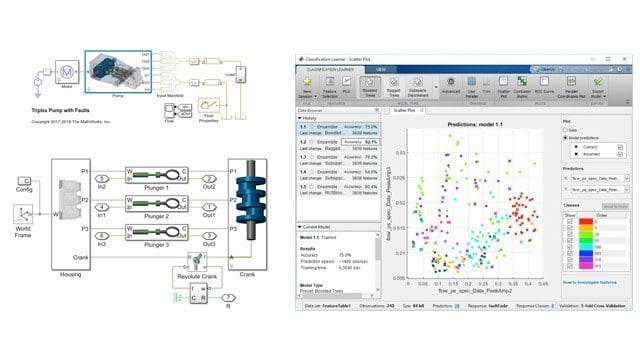
Task: Click the Export Model checkmark icon
Action: pos(598,82)
